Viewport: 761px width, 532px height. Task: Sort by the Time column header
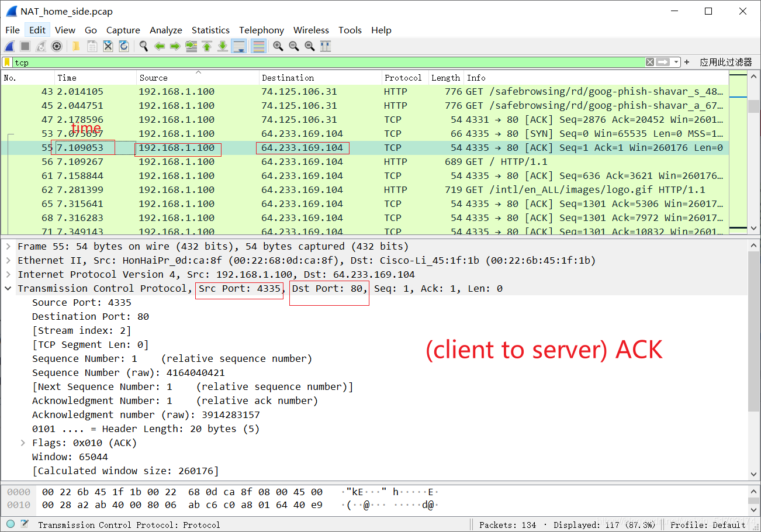96,78
